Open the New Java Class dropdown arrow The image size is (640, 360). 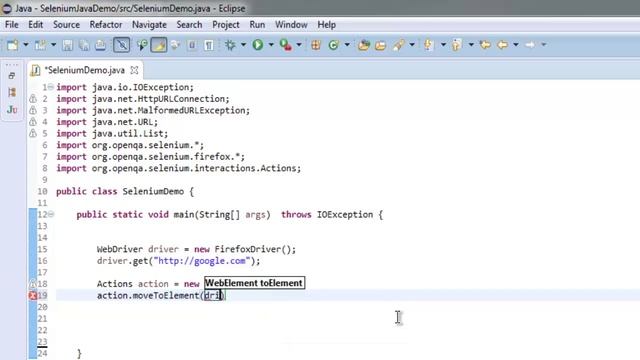[347, 45]
